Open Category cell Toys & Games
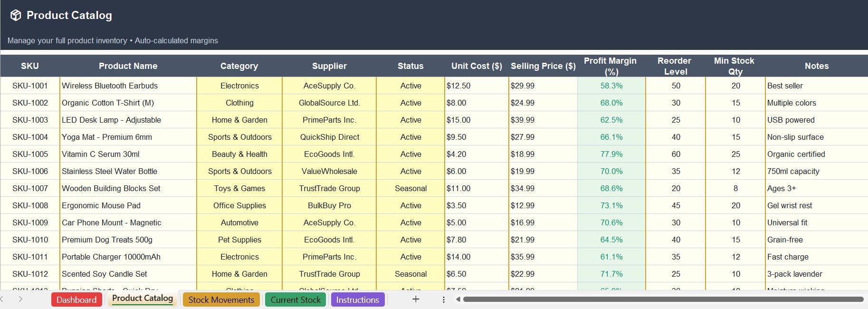Viewport: 868px width, 309px height. tap(239, 188)
